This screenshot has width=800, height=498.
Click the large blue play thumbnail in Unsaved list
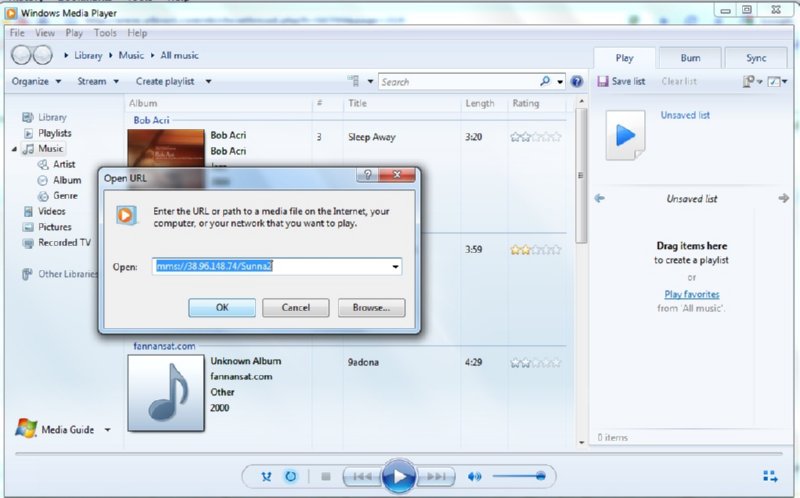pos(626,136)
